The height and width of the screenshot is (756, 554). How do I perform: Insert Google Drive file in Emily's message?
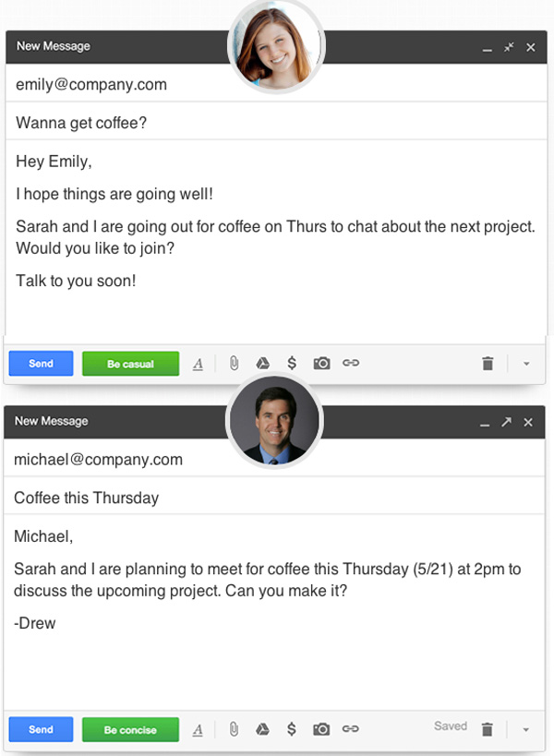click(262, 363)
